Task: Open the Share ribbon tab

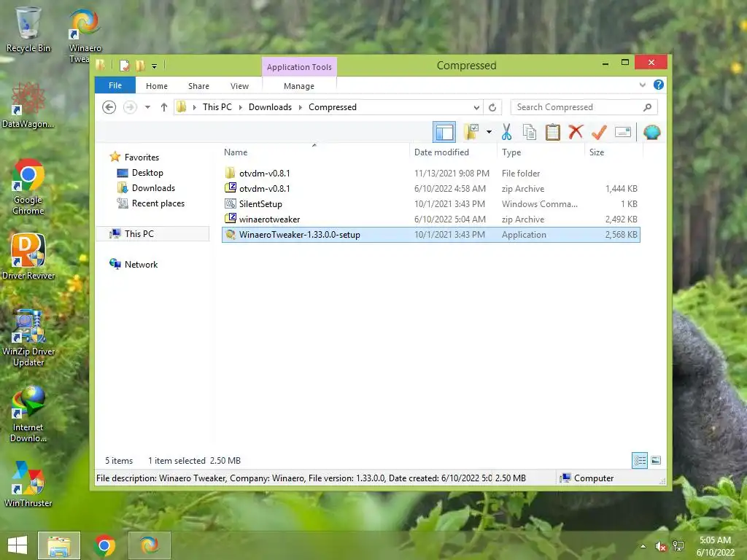Action: (198, 86)
